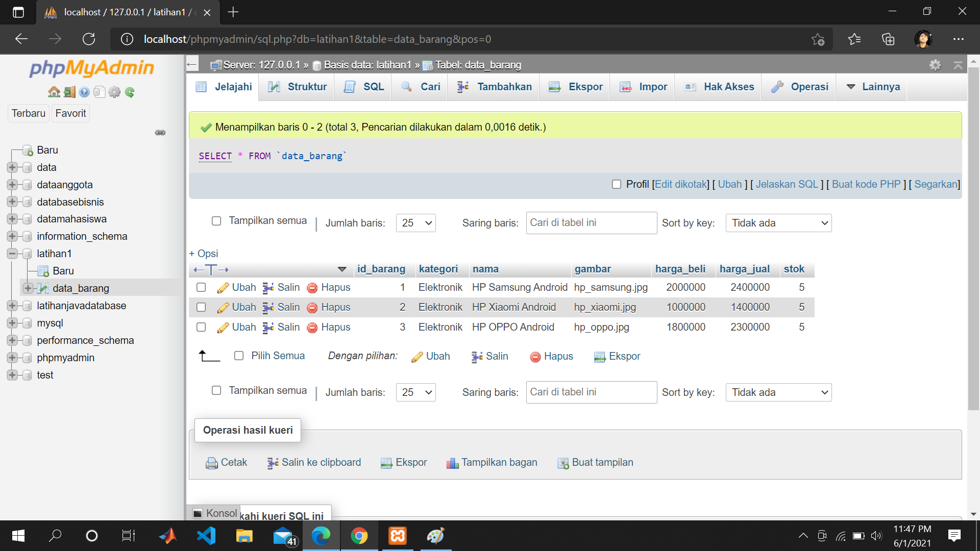Click the Buat tampilan link
This screenshot has width=980, height=551.
[602, 462]
